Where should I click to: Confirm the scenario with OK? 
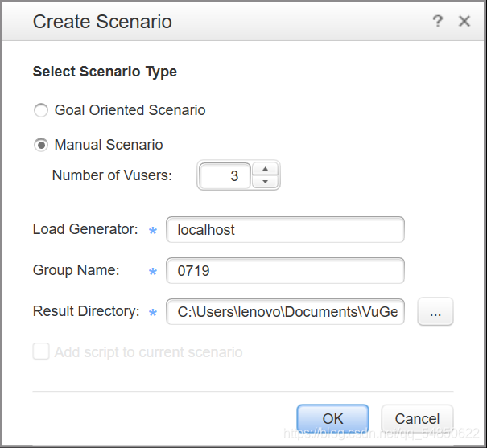332,418
